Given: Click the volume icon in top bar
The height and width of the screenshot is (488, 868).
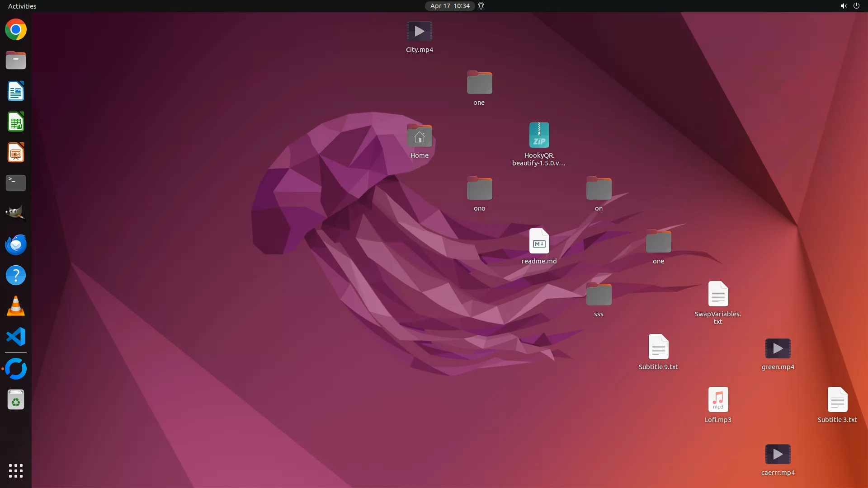Looking at the screenshot, I should coord(843,6).
